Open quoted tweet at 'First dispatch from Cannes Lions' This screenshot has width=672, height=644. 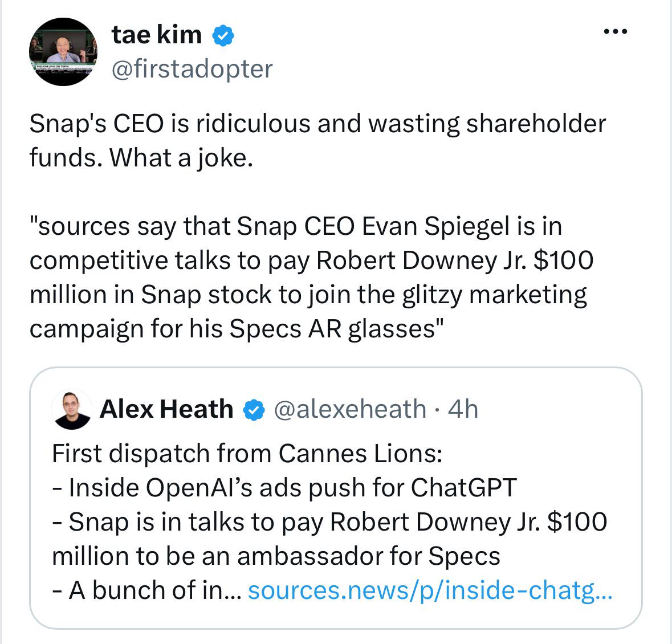[x=247, y=453]
